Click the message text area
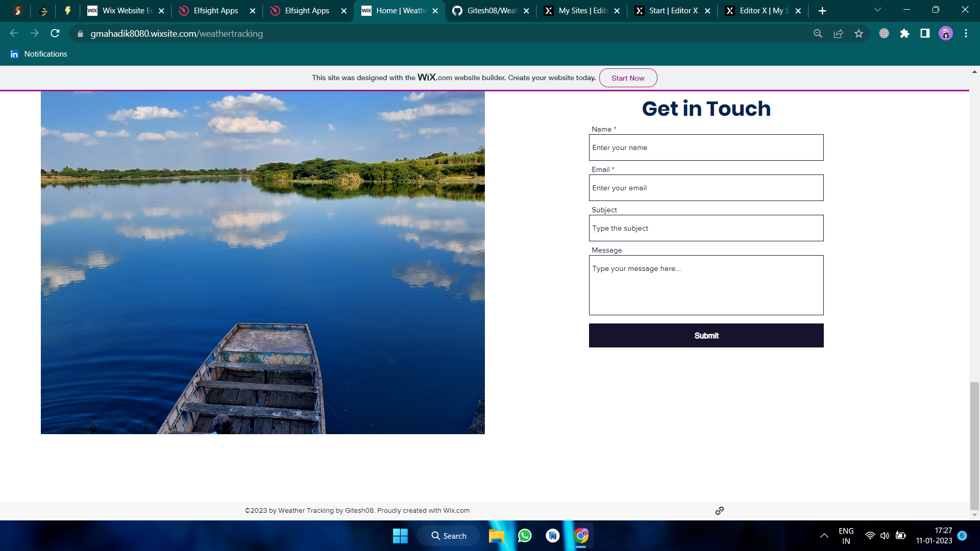 coord(706,285)
